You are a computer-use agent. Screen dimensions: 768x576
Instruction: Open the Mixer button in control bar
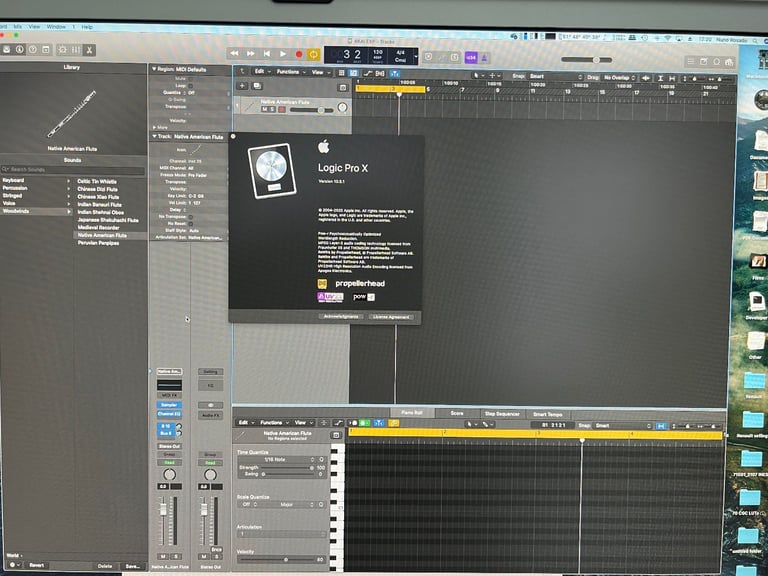(76, 50)
